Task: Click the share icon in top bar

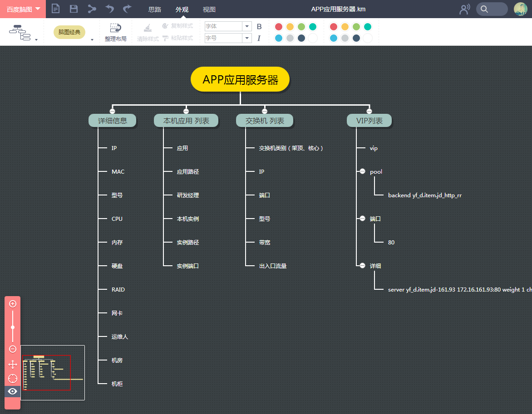Action: [x=92, y=9]
